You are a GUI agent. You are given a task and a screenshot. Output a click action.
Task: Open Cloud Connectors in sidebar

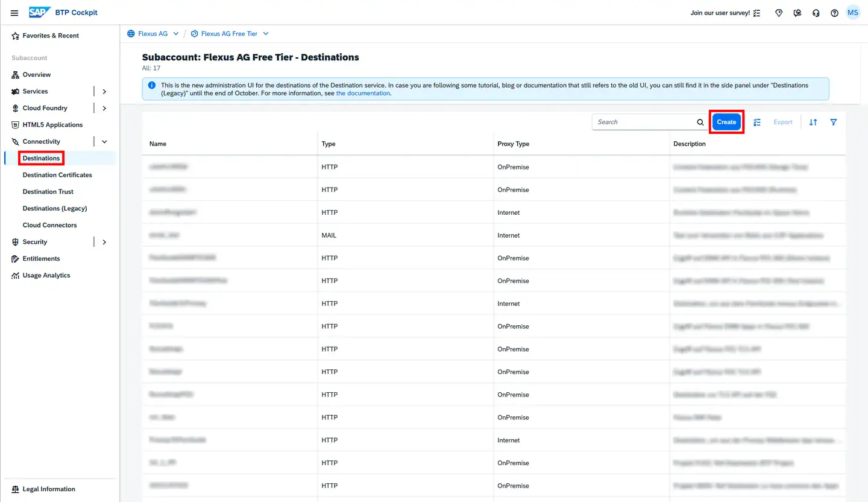[49, 225]
